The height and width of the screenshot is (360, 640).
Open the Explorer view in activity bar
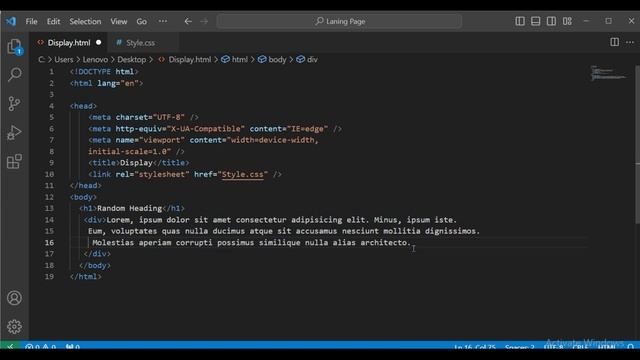click(15, 47)
